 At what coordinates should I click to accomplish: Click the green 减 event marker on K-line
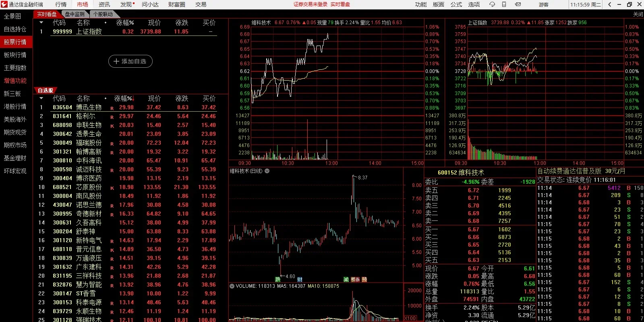tap(346, 279)
